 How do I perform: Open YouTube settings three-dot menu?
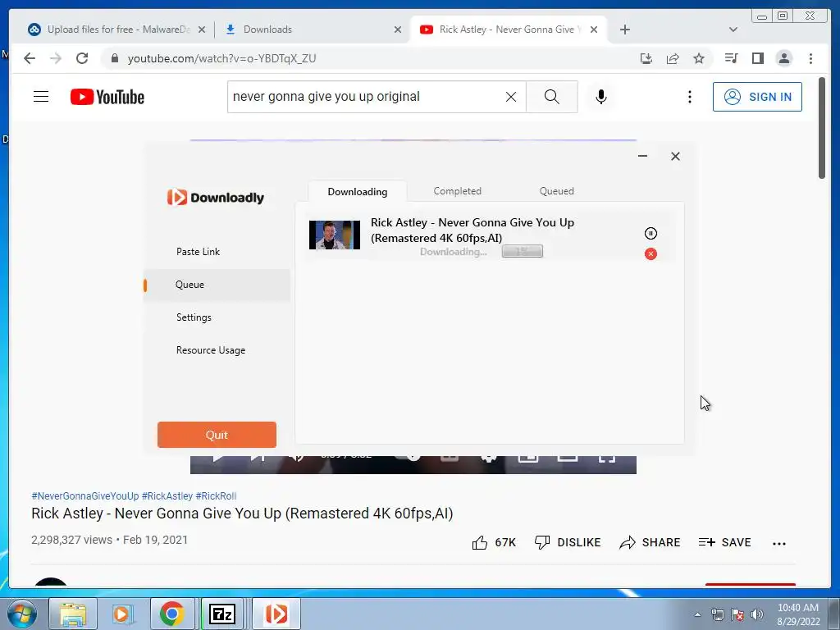coord(689,97)
